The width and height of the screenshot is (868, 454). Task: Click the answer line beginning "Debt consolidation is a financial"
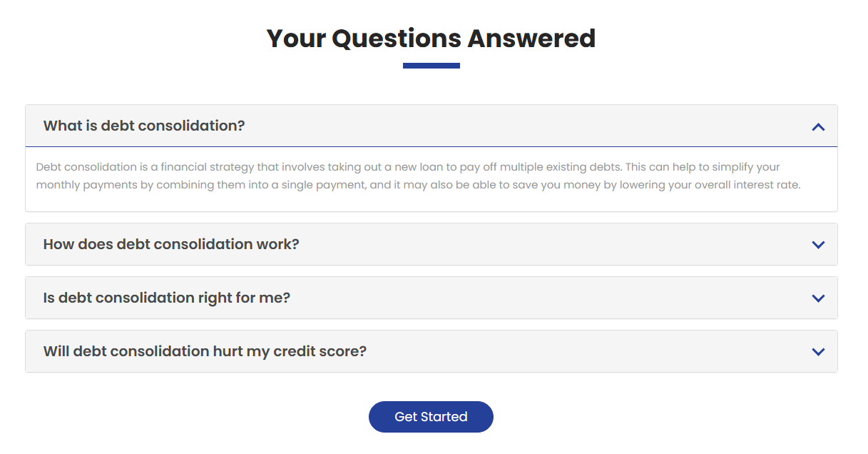[408, 167]
